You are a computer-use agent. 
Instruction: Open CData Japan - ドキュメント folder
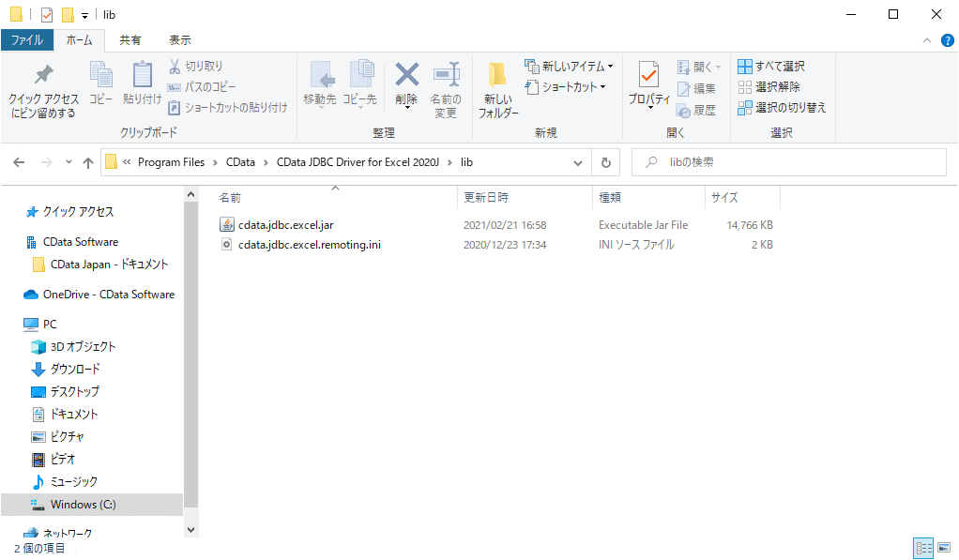click(109, 265)
